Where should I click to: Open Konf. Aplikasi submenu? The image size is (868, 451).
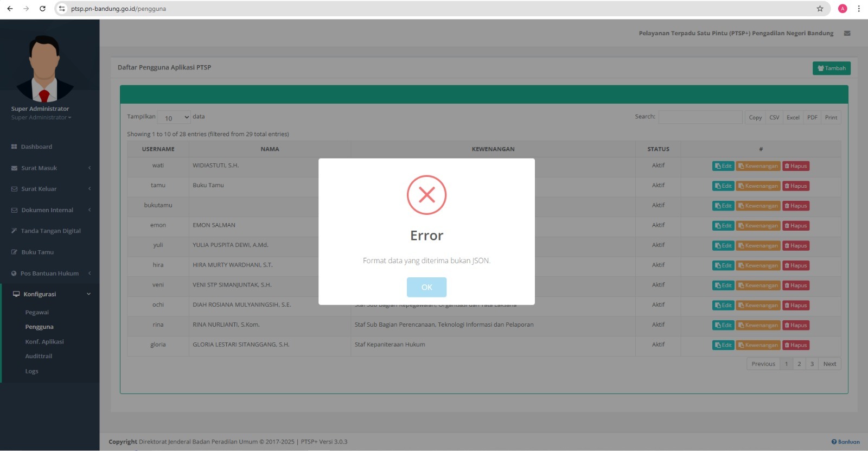44,342
